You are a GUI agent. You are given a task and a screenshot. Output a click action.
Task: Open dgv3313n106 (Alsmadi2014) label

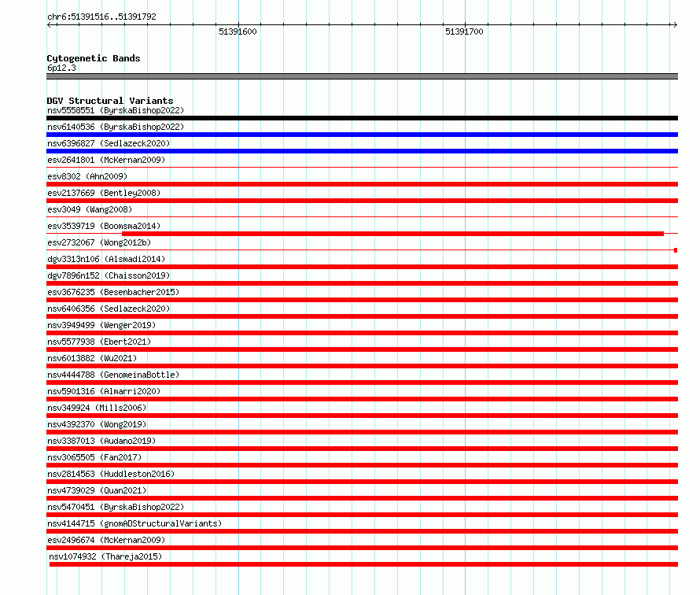pos(106,259)
